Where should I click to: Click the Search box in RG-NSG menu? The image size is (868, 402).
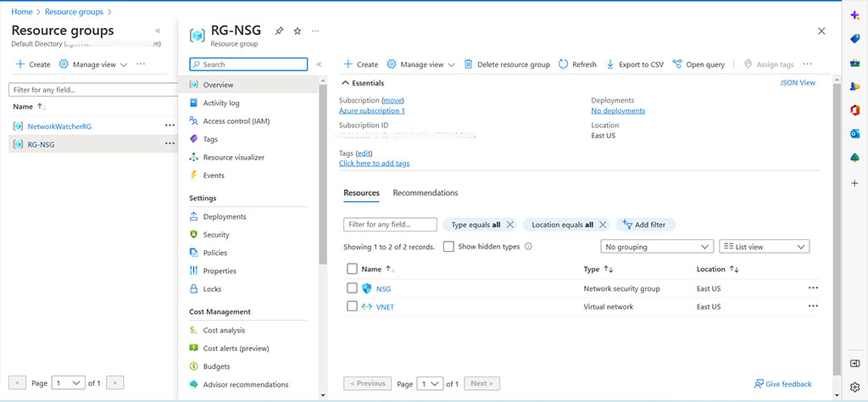point(248,64)
